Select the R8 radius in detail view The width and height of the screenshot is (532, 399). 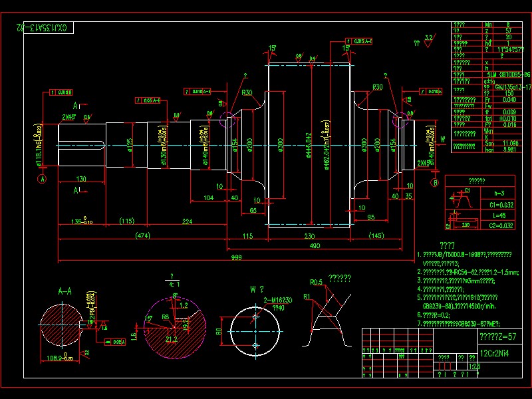click(x=165, y=317)
